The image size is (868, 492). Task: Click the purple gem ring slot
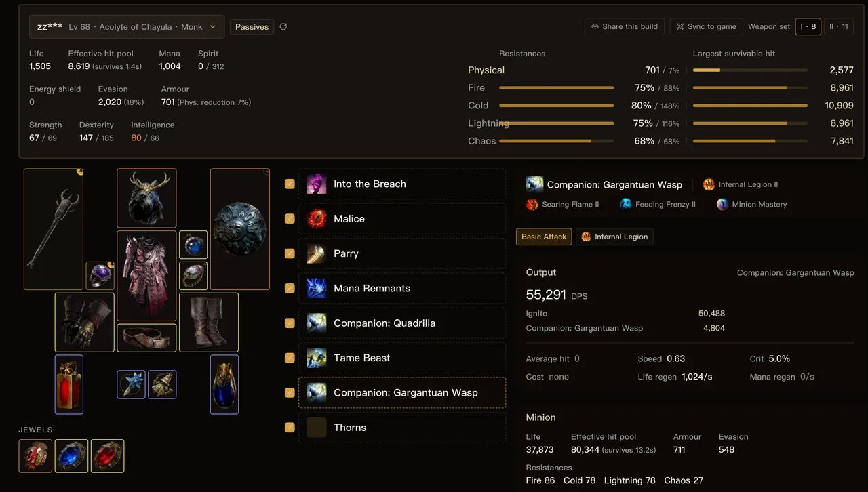click(x=100, y=276)
